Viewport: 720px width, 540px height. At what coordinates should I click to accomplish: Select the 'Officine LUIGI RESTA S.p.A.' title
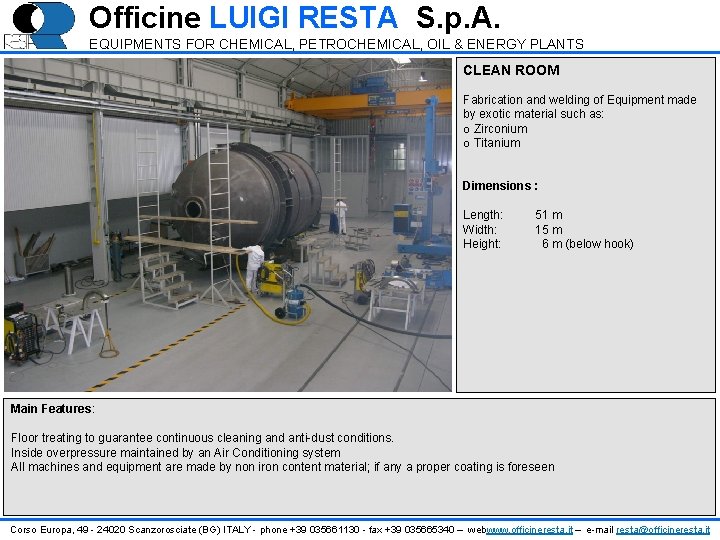pyautogui.click(x=294, y=18)
